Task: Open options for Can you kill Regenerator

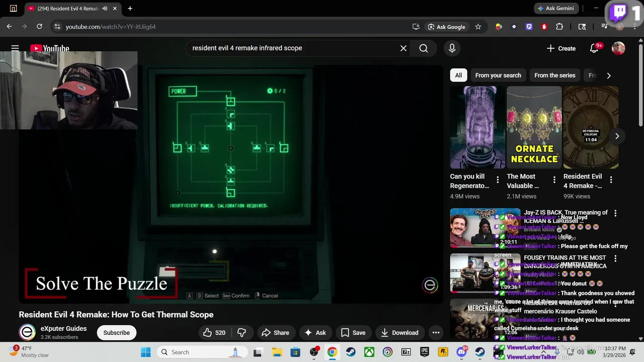Action: [498, 179]
